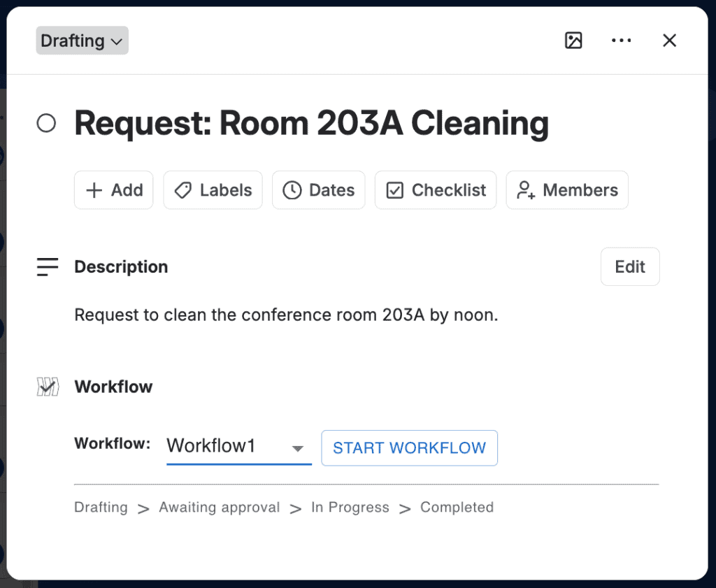Click the checkbox icon on Checklist

[395, 190]
